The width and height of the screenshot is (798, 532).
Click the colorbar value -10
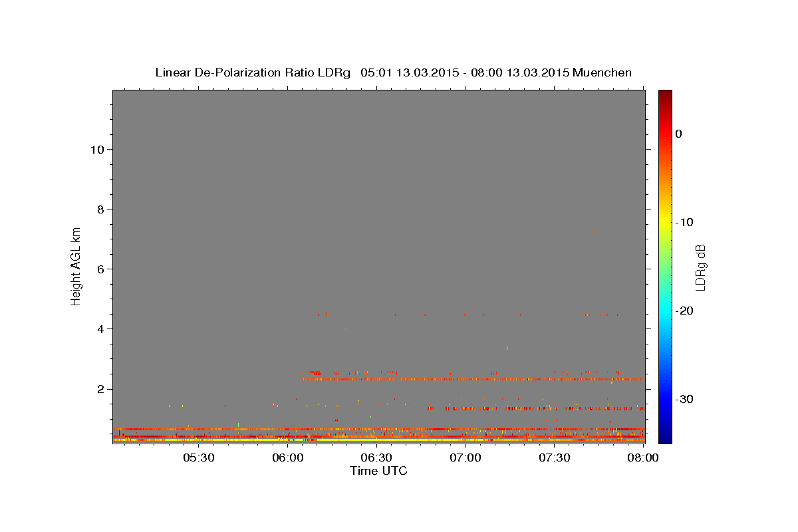point(684,222)
